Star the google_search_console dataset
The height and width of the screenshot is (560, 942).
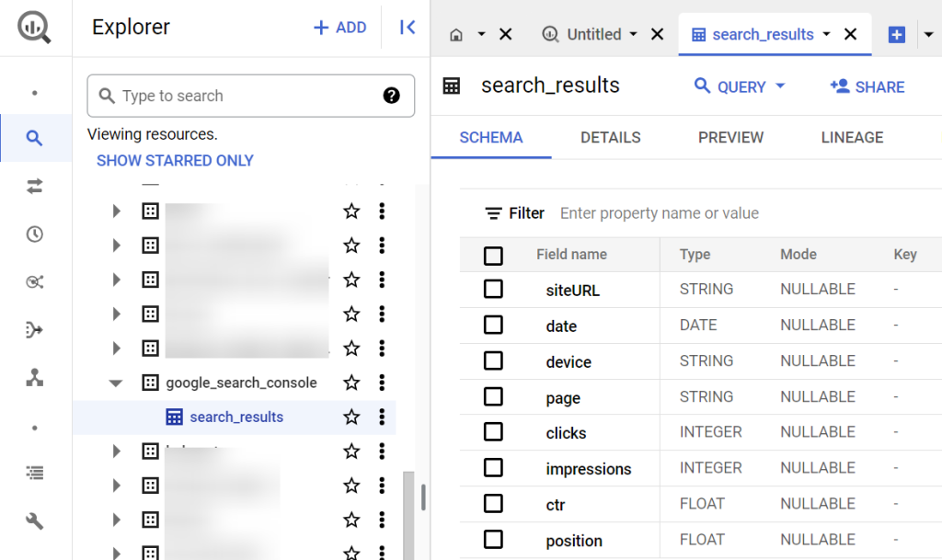click(351, 383)
